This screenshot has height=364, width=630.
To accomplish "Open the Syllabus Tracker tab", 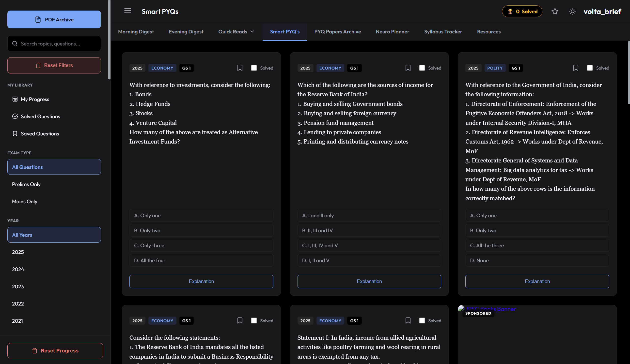I will click(443, 32).
